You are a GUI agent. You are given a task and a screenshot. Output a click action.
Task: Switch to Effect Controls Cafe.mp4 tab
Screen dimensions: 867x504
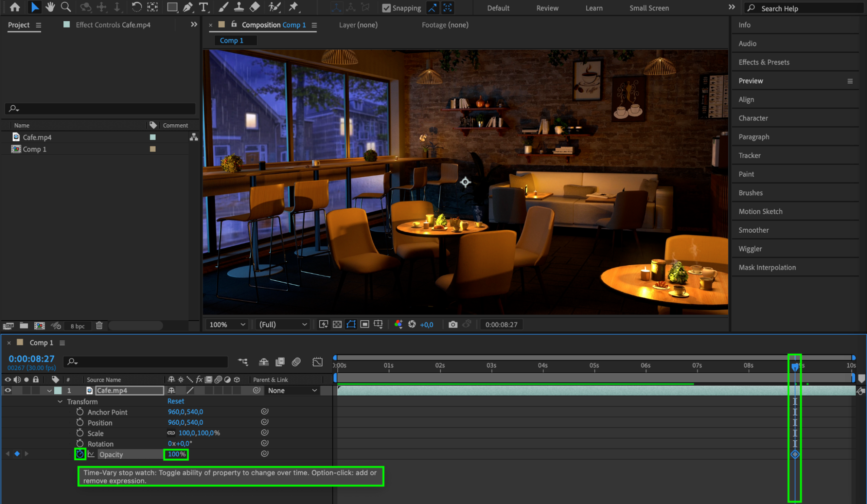[113, 25]
